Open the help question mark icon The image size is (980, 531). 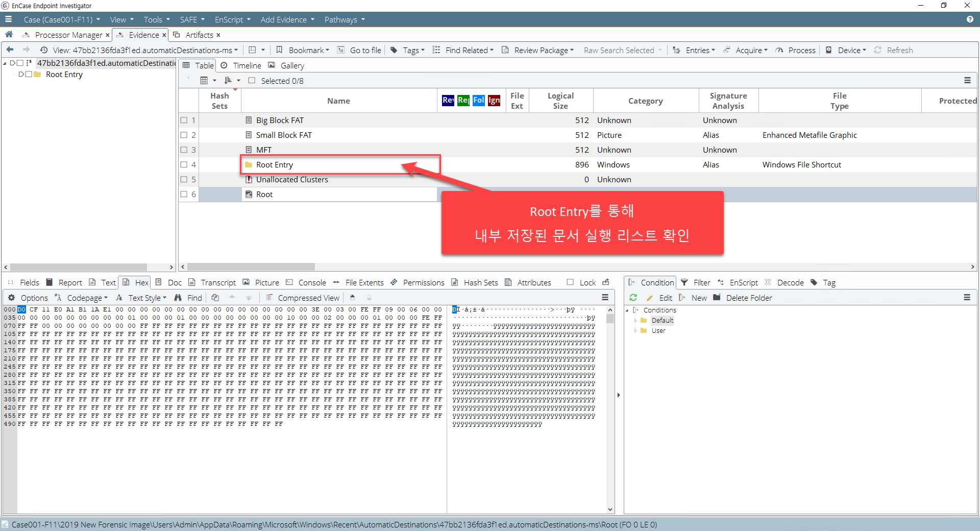pyautogui.click(x=970, y=19)
